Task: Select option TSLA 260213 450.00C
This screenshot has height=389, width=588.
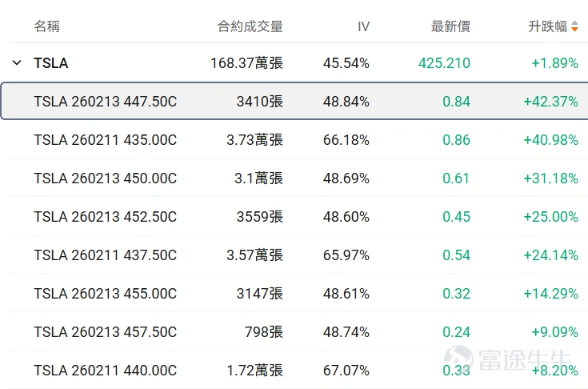Action: [x=105, y=178]
